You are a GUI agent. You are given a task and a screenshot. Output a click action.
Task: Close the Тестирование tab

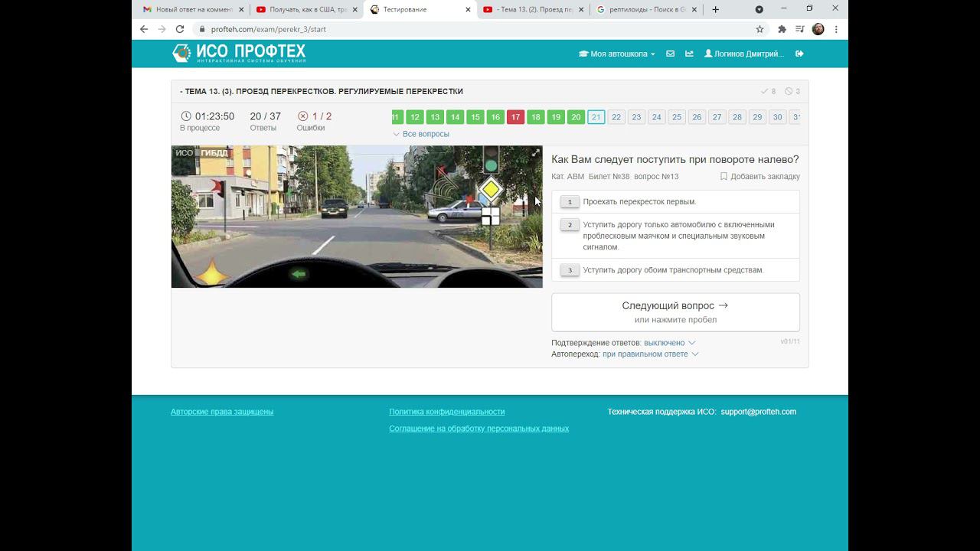click(x=469, y=9)
